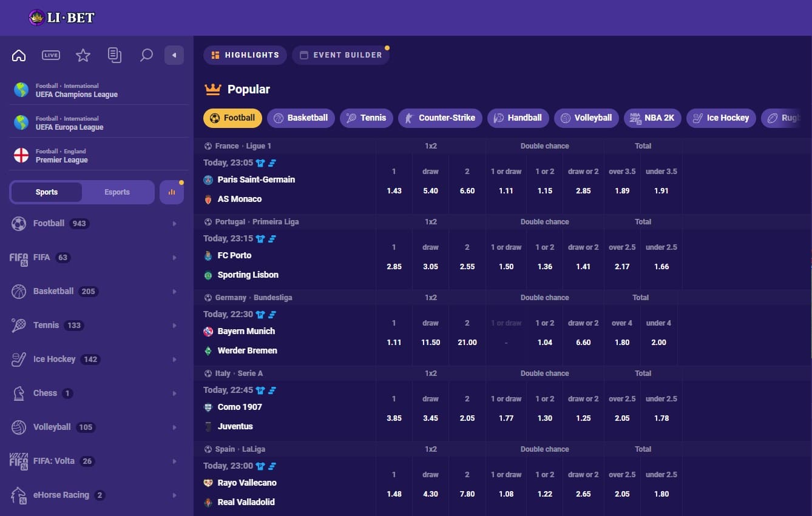Click the Volleyball icon in sidebar
812x516 pixels.
click(19, 427)
